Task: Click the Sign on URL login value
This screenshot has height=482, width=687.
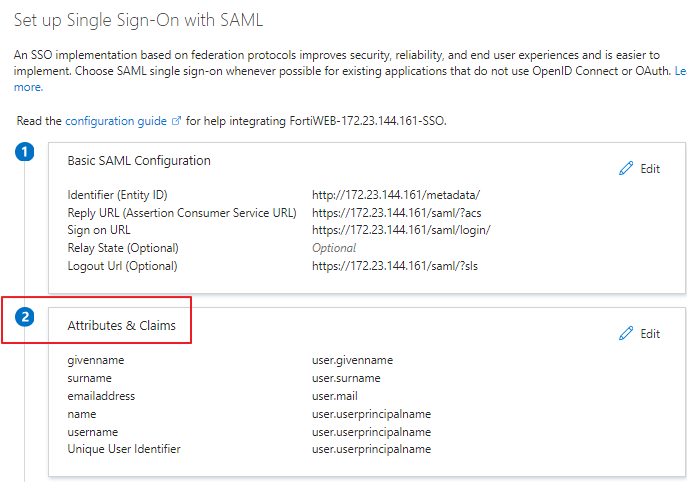Action: pos(401,230)
